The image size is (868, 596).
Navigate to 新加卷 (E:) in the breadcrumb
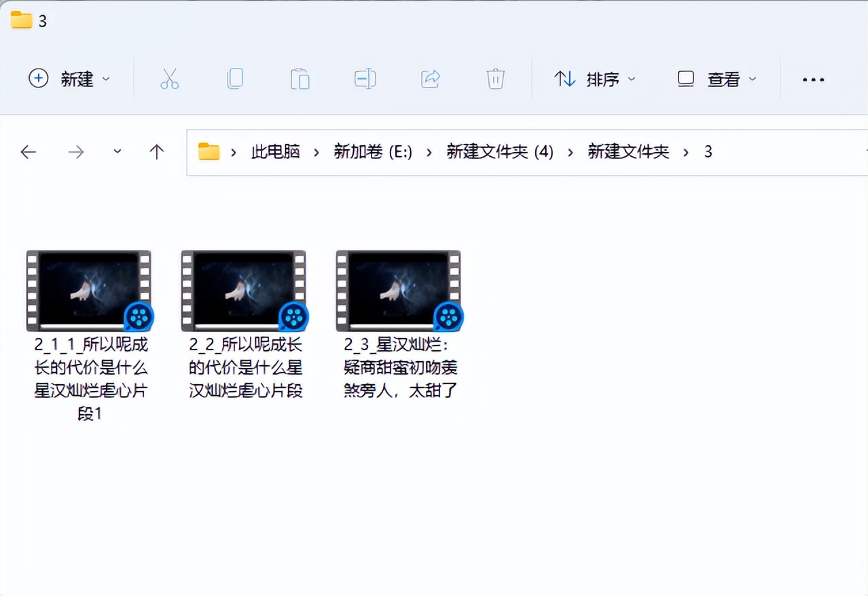point(372,151)
